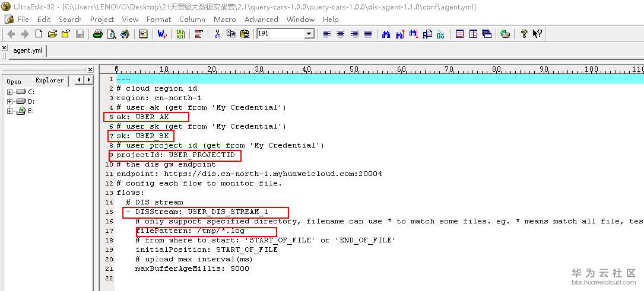
Task: Open the Edit menu
Action: click(x=44, y=20)
